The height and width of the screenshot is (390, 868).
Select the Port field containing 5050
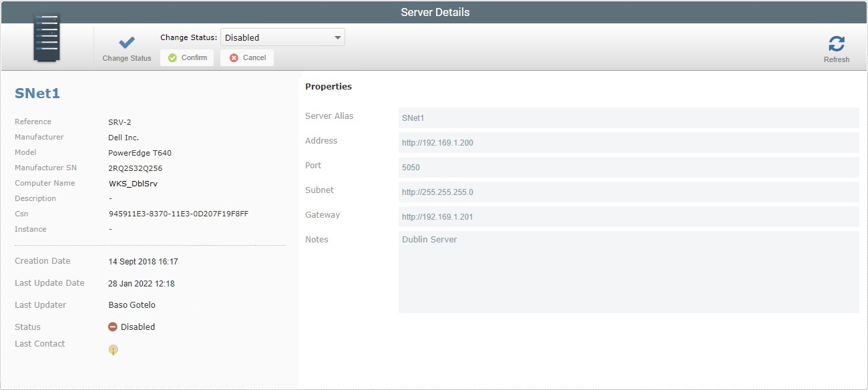click(628, 167)
